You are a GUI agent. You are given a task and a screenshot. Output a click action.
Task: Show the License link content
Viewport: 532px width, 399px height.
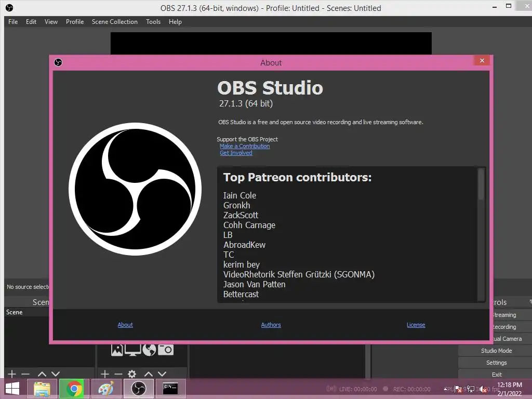[416, 325]
